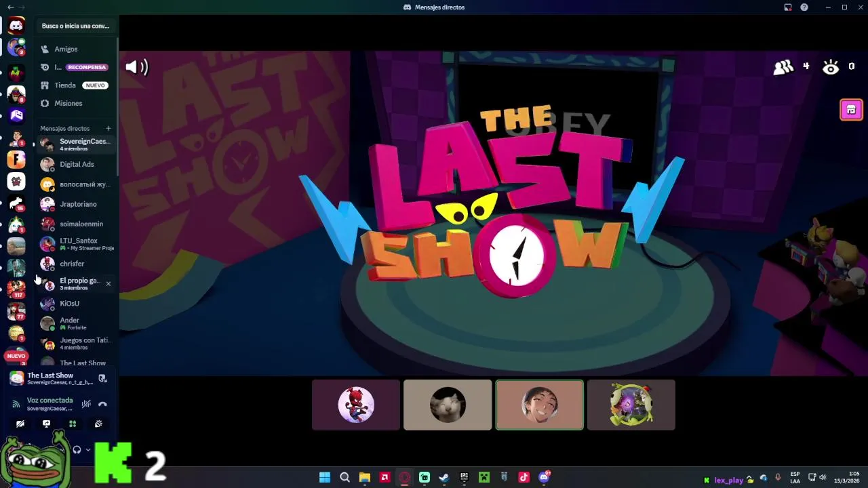Share your screen icon
Viewport: 868px width, 488px height.
point(46,424)
